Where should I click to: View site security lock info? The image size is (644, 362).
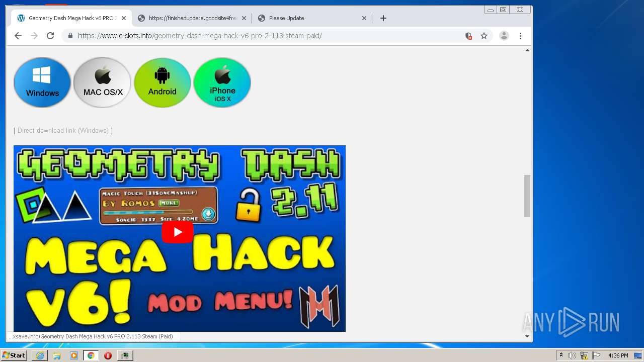[x=70, y=36]
